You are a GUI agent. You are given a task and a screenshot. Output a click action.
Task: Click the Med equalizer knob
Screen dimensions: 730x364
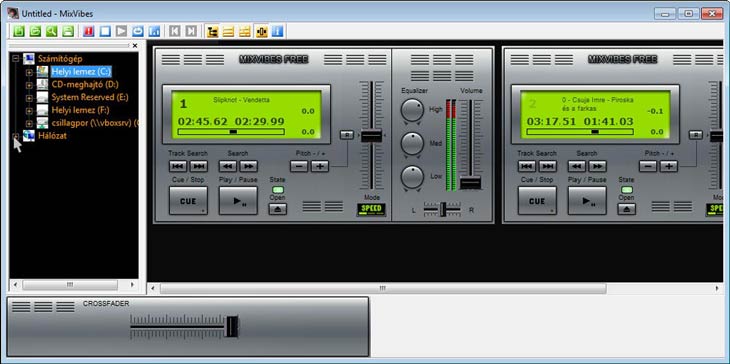412,143
